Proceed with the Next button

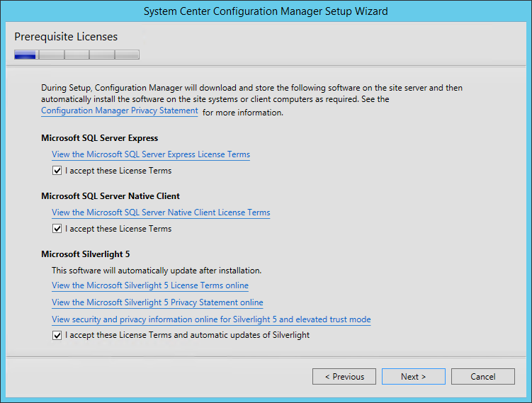click(413, 377)
